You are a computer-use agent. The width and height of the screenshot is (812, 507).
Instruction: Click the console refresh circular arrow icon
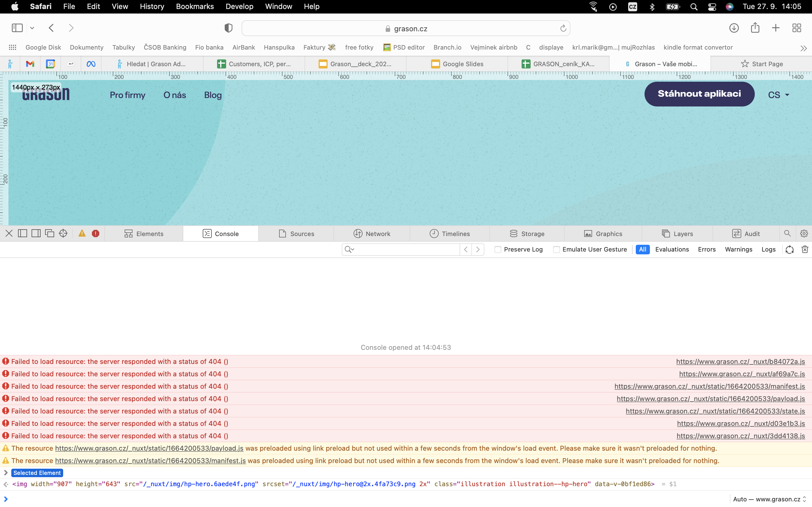[x=789, y=250]
